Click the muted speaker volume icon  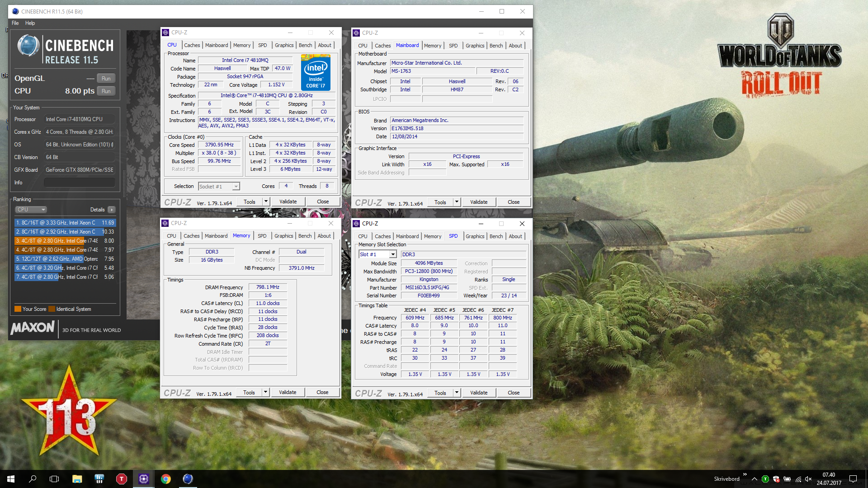(x=808, y=479)
